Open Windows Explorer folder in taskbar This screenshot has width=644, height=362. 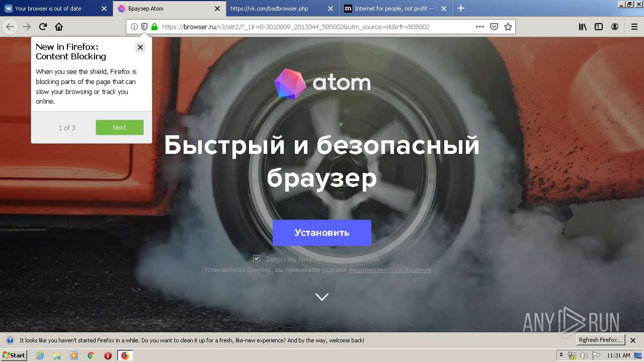(x=57, y=355)
